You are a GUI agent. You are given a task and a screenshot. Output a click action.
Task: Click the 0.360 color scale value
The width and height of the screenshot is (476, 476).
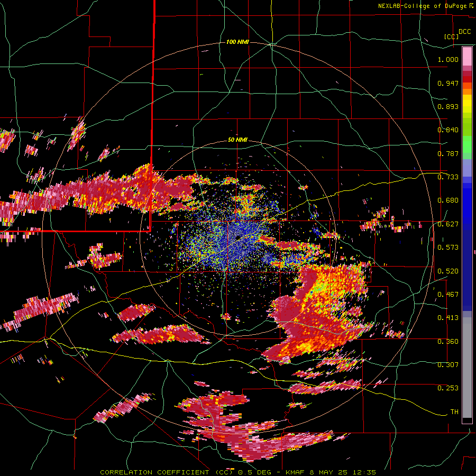tap(448, 342)
